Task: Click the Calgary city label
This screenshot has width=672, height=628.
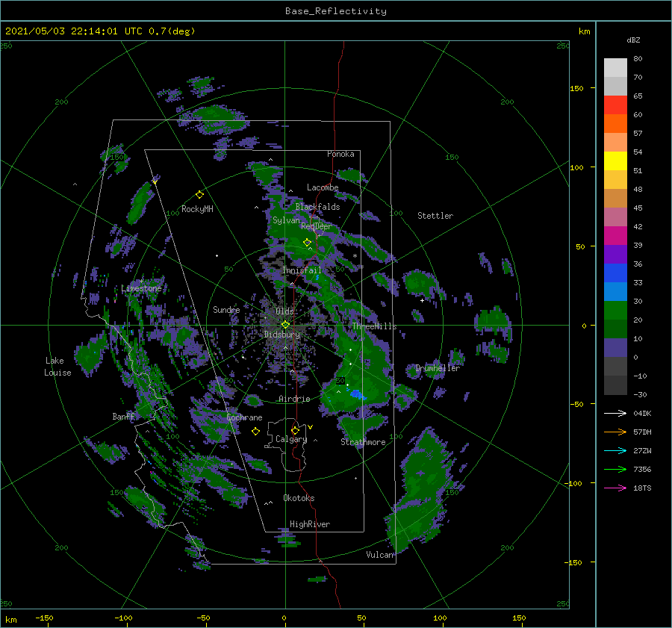Action: [x=291, y=439]
